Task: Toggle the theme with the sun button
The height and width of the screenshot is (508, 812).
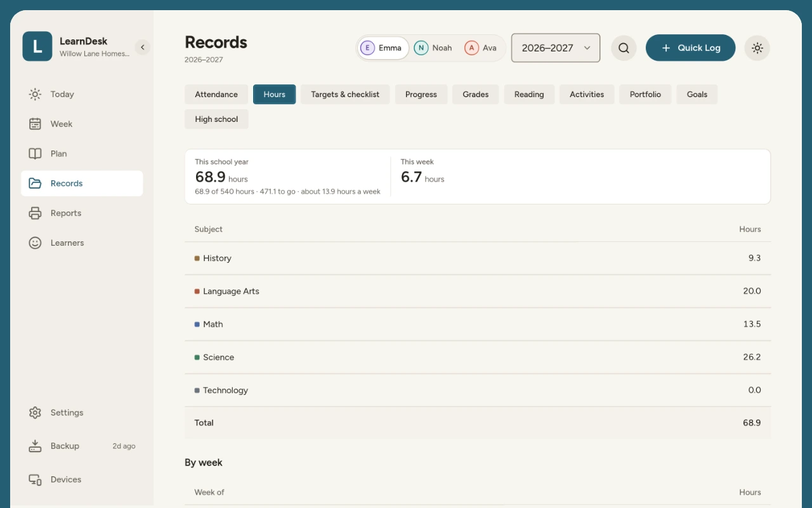Action: [757, 48]
